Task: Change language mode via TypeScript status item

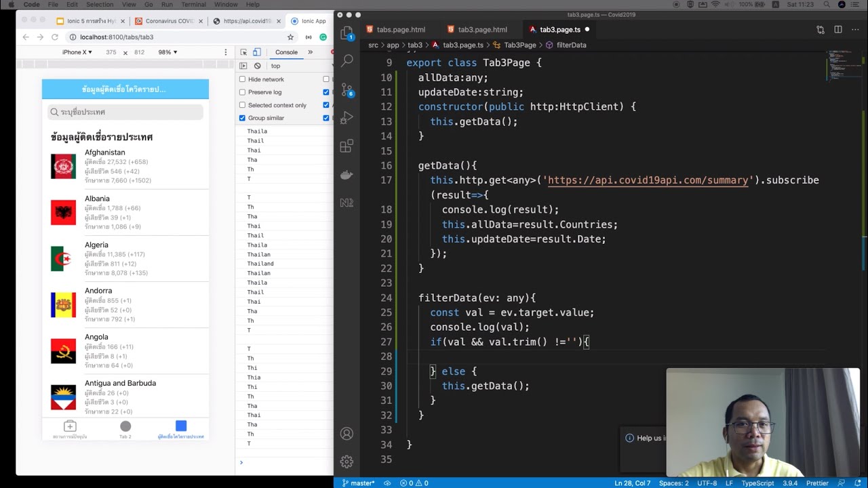Action: pyautogui.click(x=757, y=483)
